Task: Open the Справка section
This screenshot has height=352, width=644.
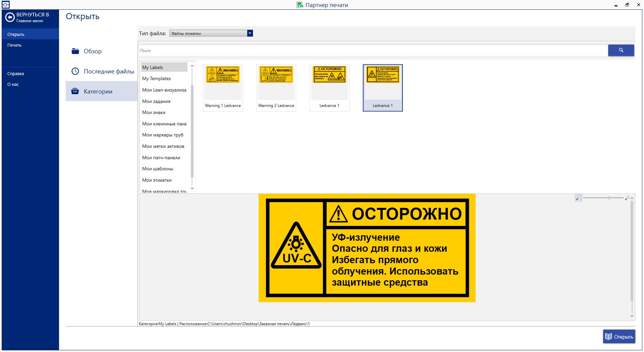Action: pyautogui.click(x=15, y=73)
